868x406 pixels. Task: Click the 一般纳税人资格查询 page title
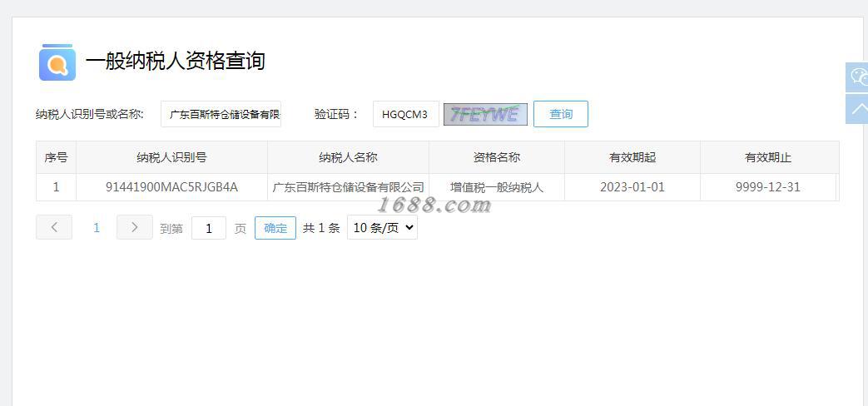point(175,61)
